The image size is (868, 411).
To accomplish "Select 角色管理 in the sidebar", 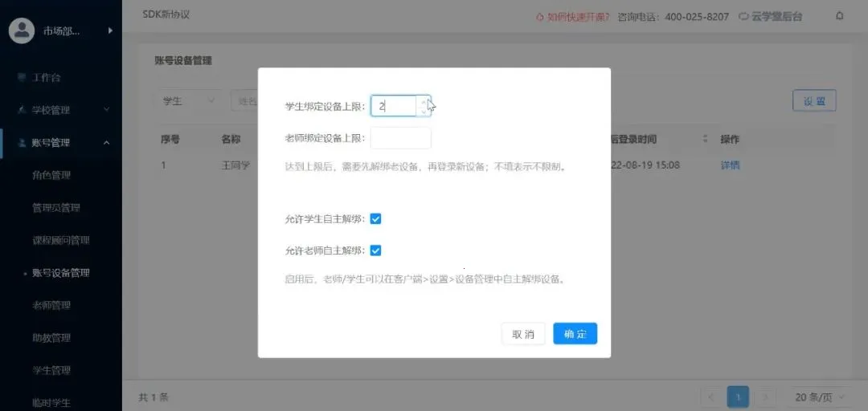I will point(51,175).
